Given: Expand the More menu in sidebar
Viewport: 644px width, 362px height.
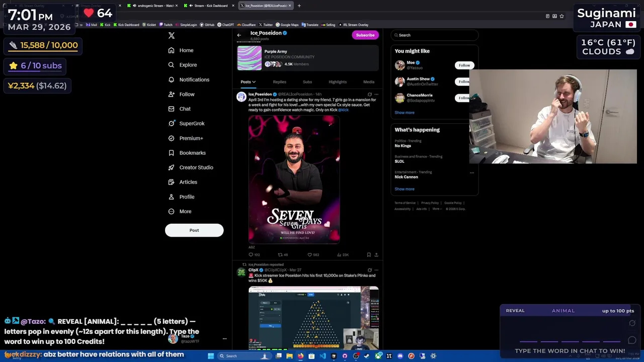Looking at the screenshot, I should (180, 211).
